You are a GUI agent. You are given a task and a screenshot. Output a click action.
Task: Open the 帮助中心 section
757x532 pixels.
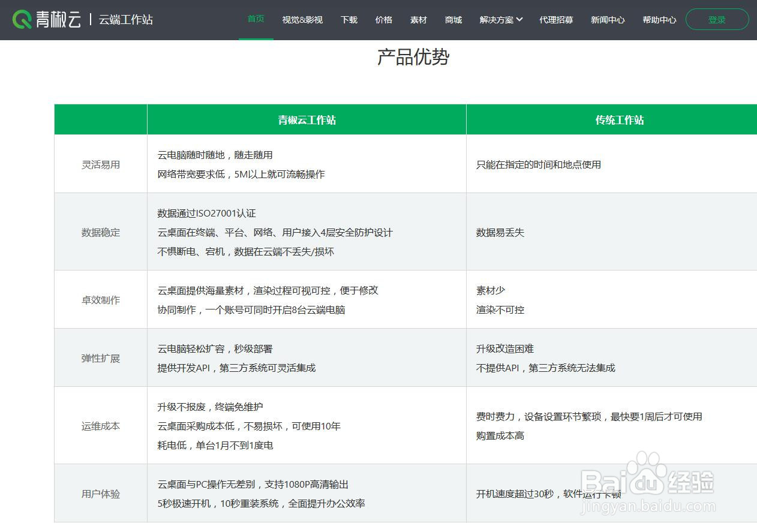[x=659, y=19]
